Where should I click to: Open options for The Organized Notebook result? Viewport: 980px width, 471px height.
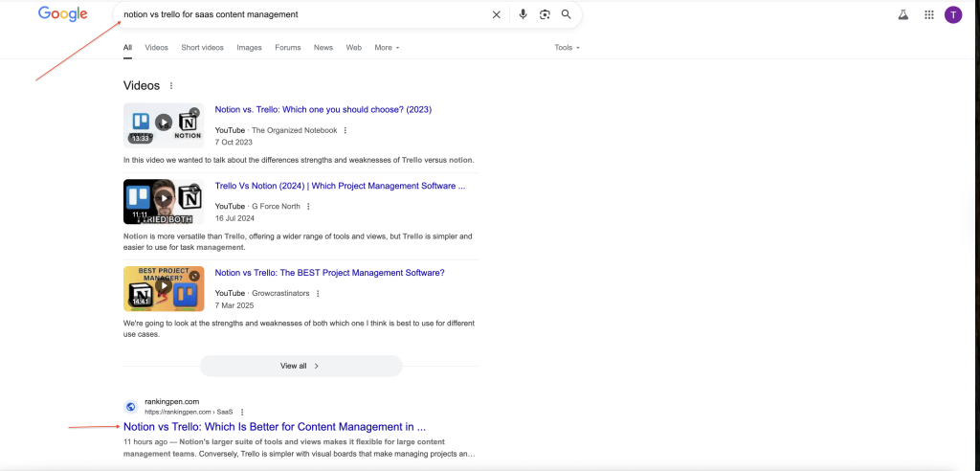click(345, 130)
